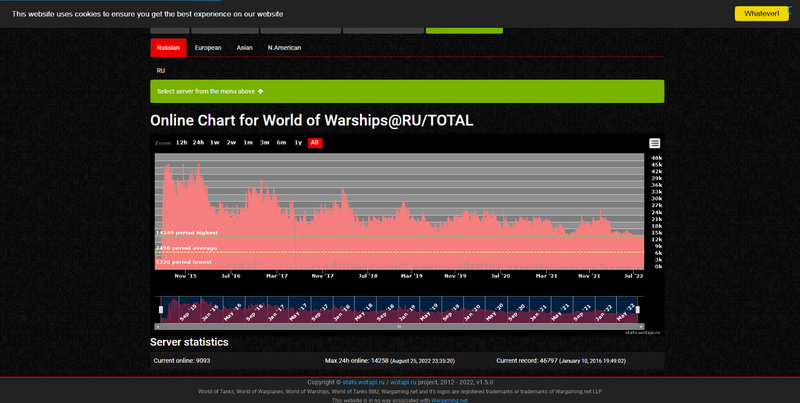Select the All zoom range button
The width and height of the screenshot is (800, 403).
[x=315, y=143]
